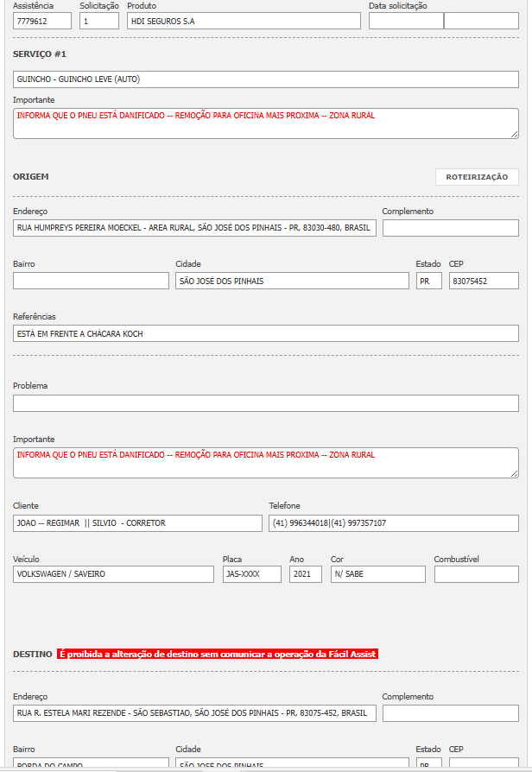Click the Assistência number field
The image size is (532, 772).
tap(42, 22)
